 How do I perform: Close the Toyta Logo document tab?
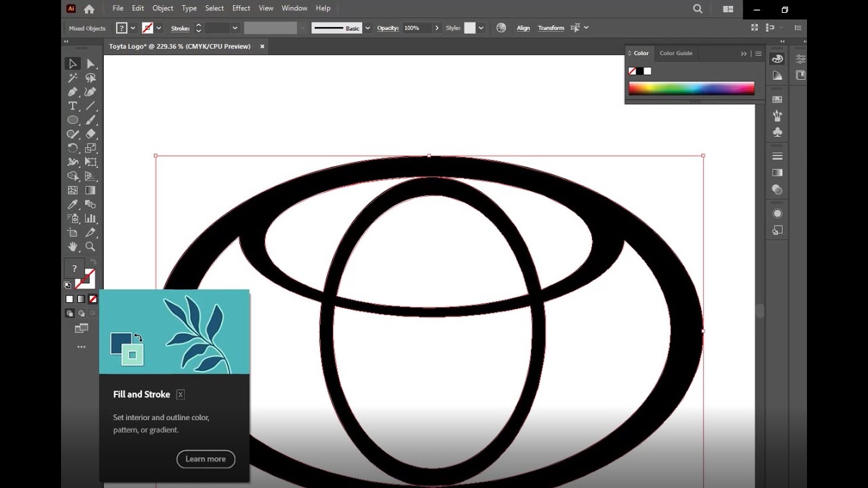point(262,46)
